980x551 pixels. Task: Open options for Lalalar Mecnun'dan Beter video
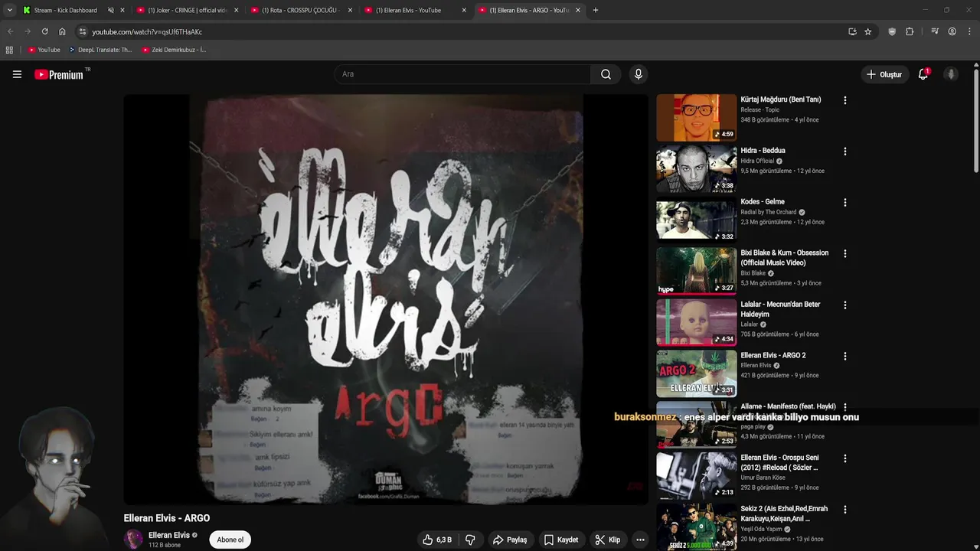pos(844,305)
